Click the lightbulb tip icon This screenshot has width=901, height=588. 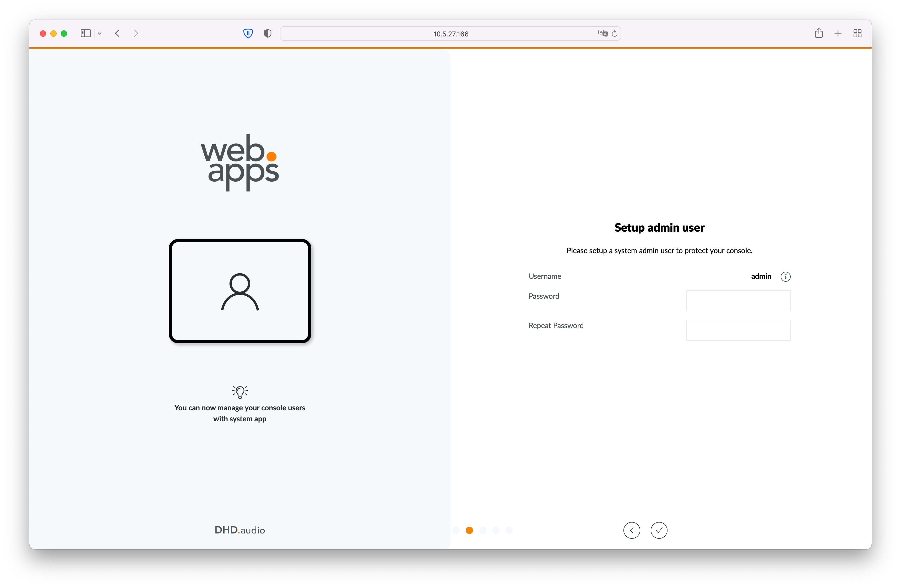pyautogui.click(x=240, y=392)
